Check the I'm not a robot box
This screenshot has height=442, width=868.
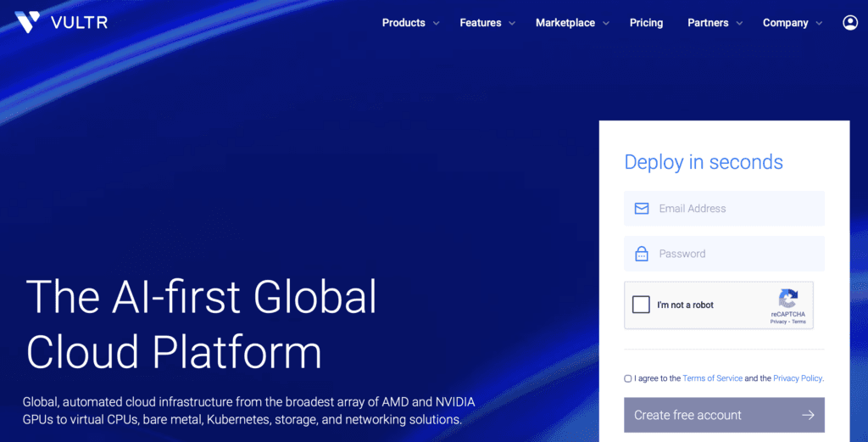pos(641,305)
